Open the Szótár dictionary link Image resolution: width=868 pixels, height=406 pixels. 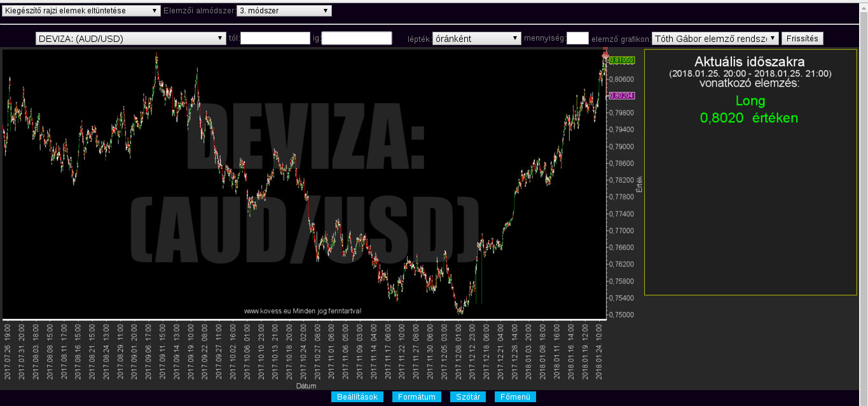click(468, 397)
